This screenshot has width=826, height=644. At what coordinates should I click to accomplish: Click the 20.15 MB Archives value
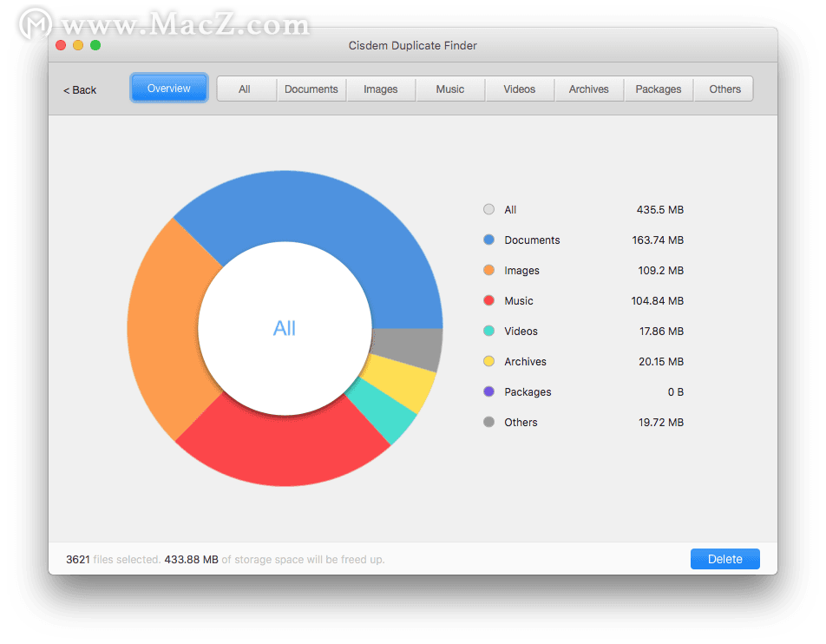point(661,362)
